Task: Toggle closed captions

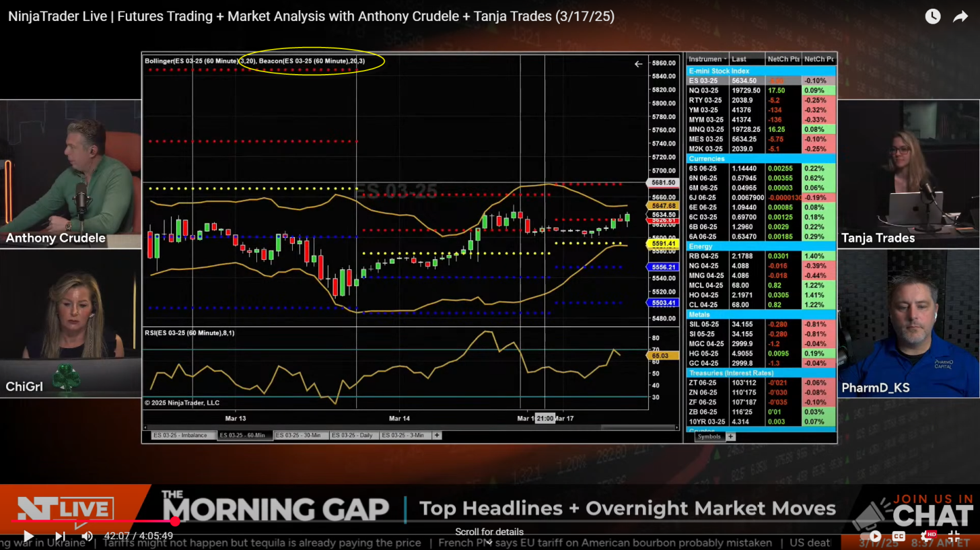Action: [x=899, y=537]
